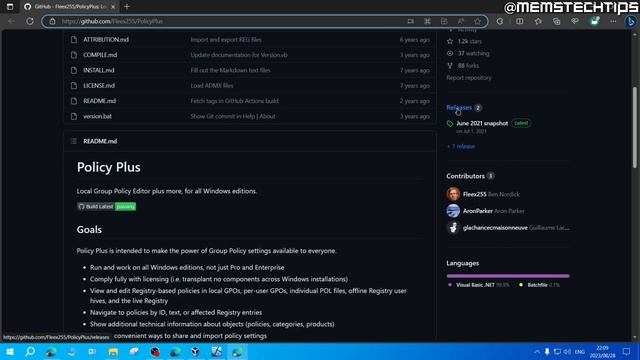
Task: Open the ATTRIBUTION.md file
Action: (106, 40)
